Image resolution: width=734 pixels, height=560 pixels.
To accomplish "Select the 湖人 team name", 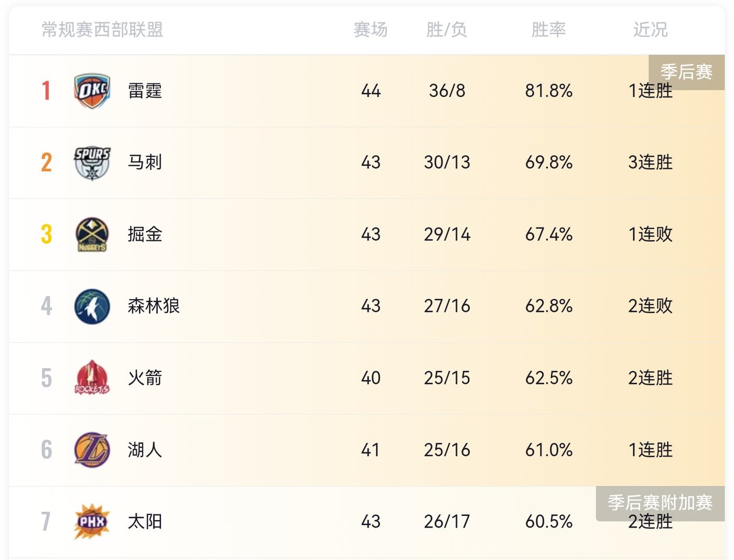I will 145,450.
